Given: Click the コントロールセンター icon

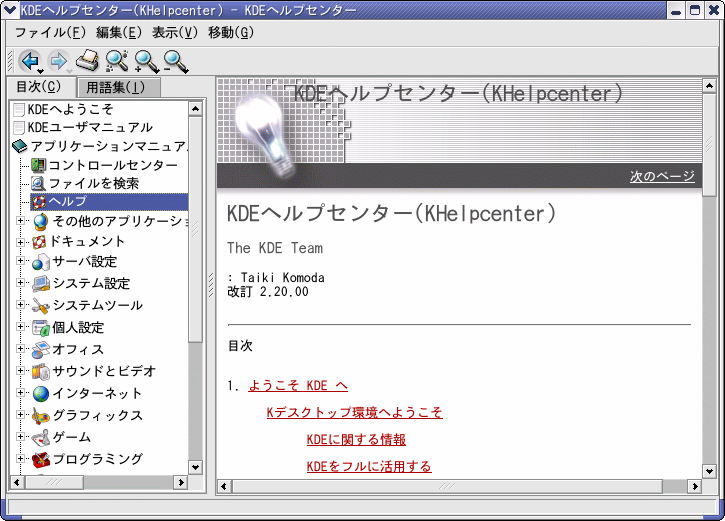Looking at the screenshot, I should click(38, 165).
